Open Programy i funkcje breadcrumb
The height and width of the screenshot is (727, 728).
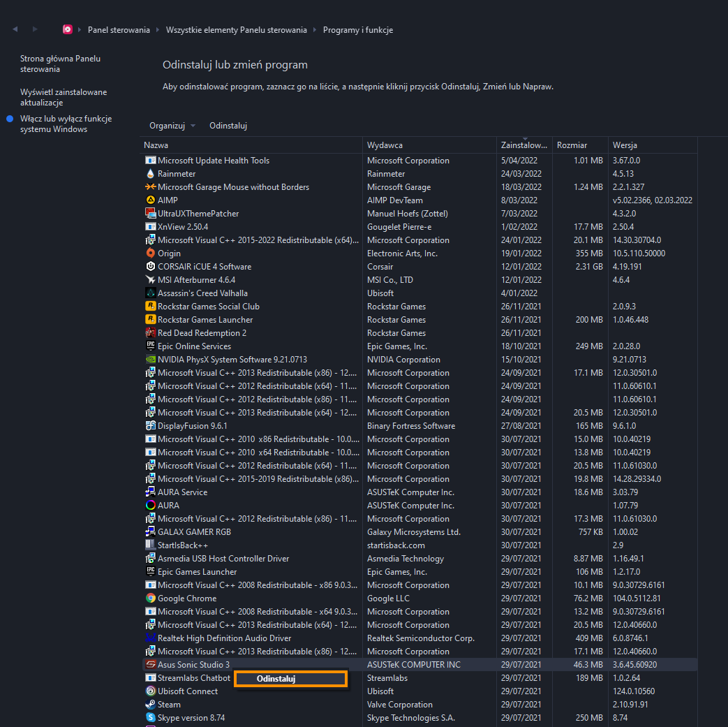point(358,30)
